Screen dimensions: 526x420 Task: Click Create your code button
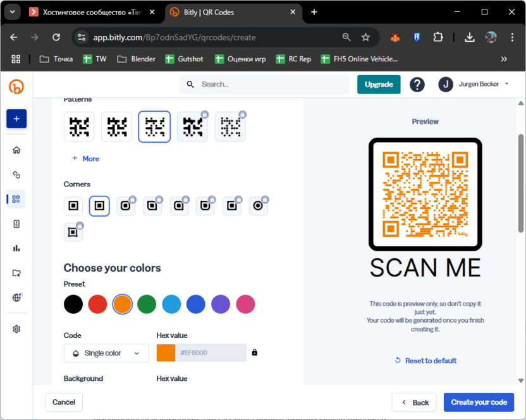pos(479,402)
